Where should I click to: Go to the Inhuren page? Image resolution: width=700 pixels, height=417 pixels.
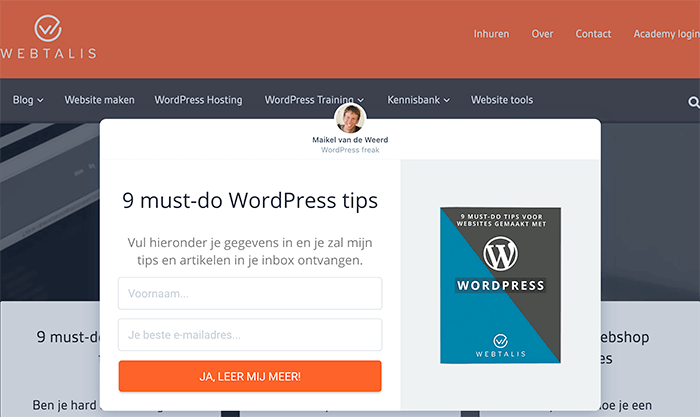(491, 34)
